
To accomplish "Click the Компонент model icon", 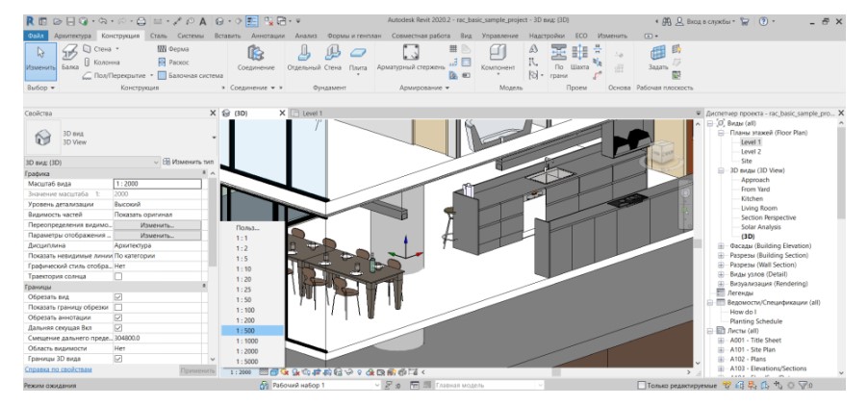I will tap(497, 58).
